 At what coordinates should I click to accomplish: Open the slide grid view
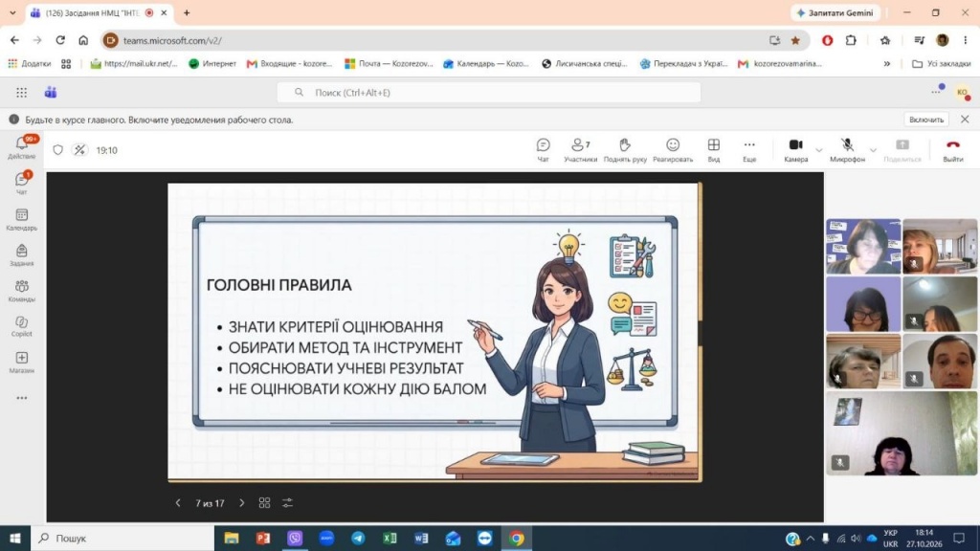264,503
